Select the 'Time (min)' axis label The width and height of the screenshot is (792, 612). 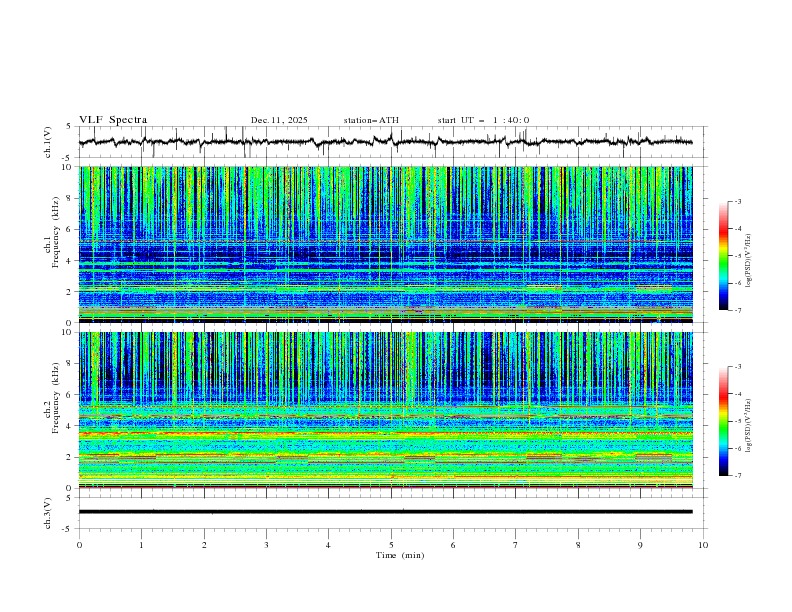coord(400,555)
